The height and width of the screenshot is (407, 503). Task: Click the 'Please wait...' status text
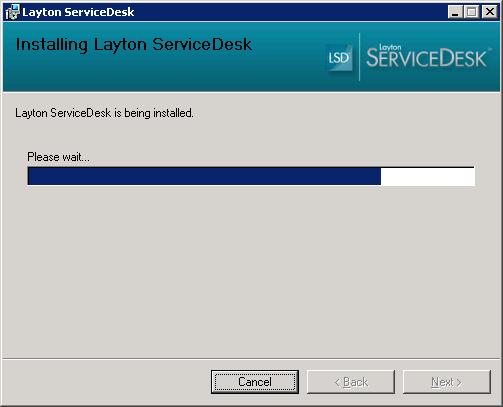(x=58, y=157)
